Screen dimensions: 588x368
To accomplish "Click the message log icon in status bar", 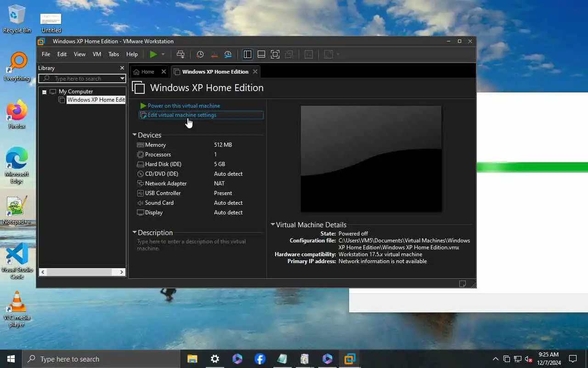I will point(463,284).
